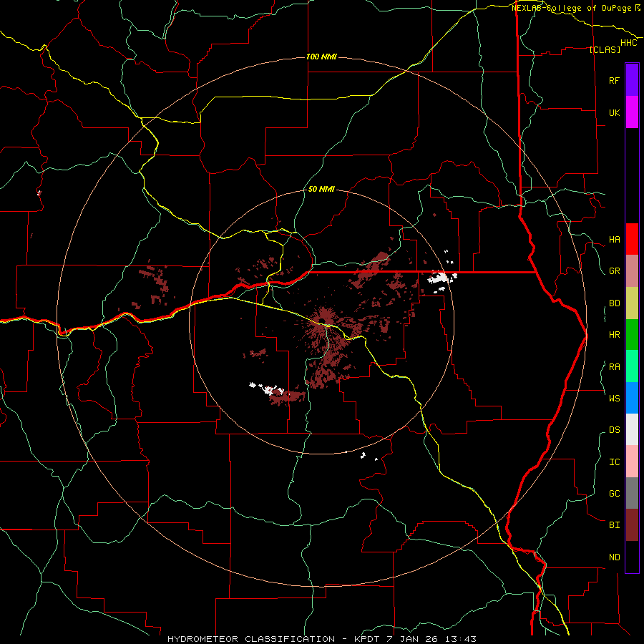Click the purple RF legend swatch
644x644 pixels.
tap(632, 80)
